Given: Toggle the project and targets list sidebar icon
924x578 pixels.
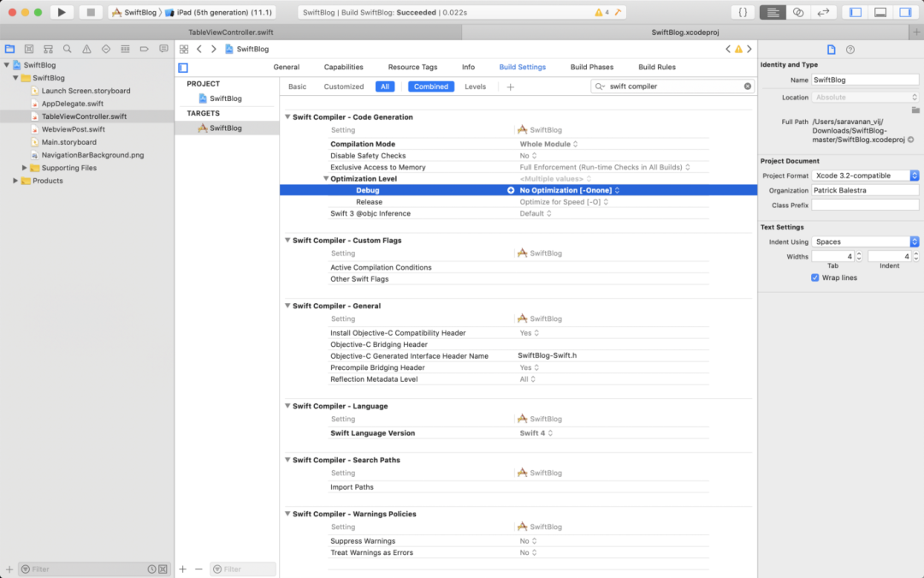Looking at the screenshot, I should 183,68.
